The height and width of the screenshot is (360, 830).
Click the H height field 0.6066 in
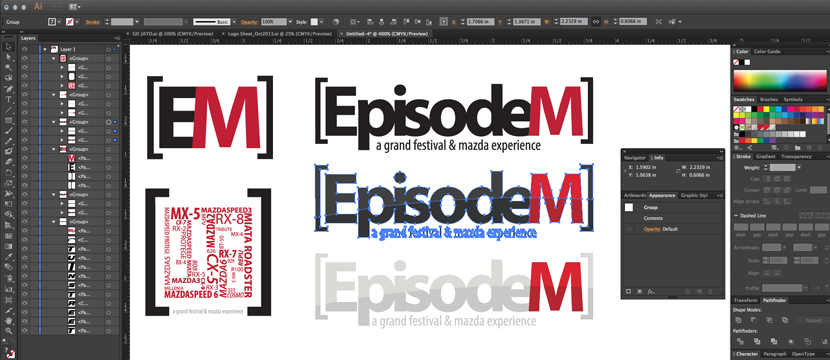pyautogui.click(x=632, y=22)
